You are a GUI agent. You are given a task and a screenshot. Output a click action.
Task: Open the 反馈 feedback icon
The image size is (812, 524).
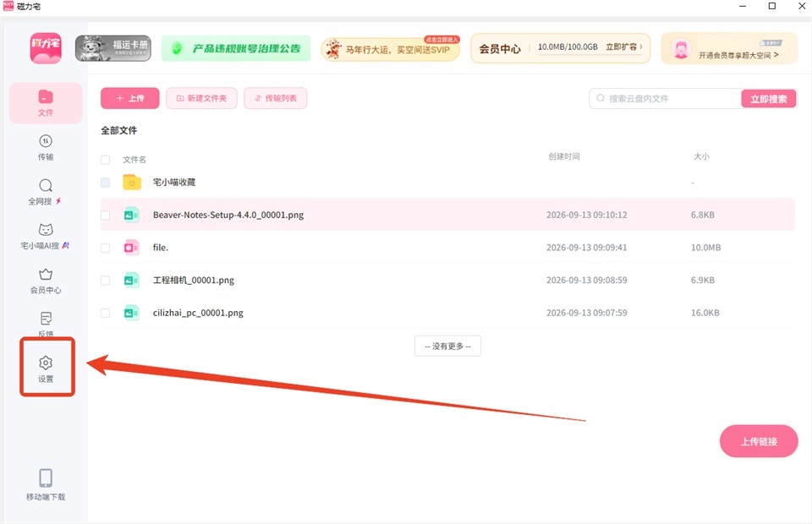46,319
